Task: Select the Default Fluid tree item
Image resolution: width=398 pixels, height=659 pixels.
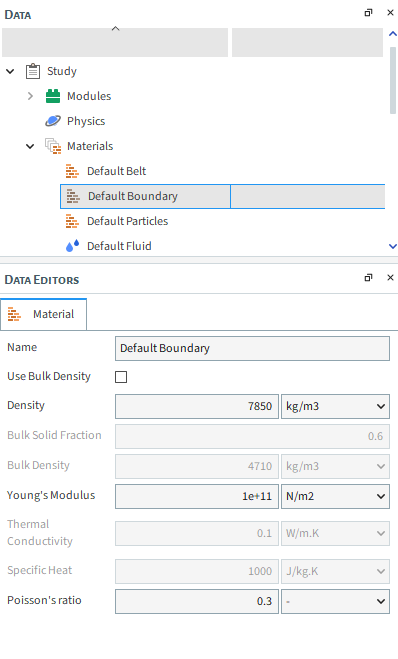Action: click(119, 246)
